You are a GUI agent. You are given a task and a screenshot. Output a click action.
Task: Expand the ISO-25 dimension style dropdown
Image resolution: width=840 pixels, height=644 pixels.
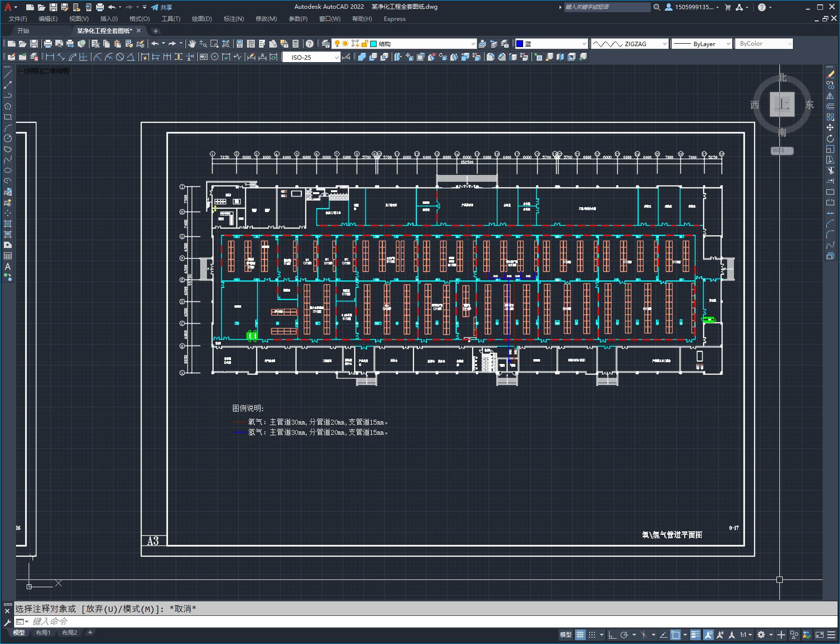coord(312,57)
